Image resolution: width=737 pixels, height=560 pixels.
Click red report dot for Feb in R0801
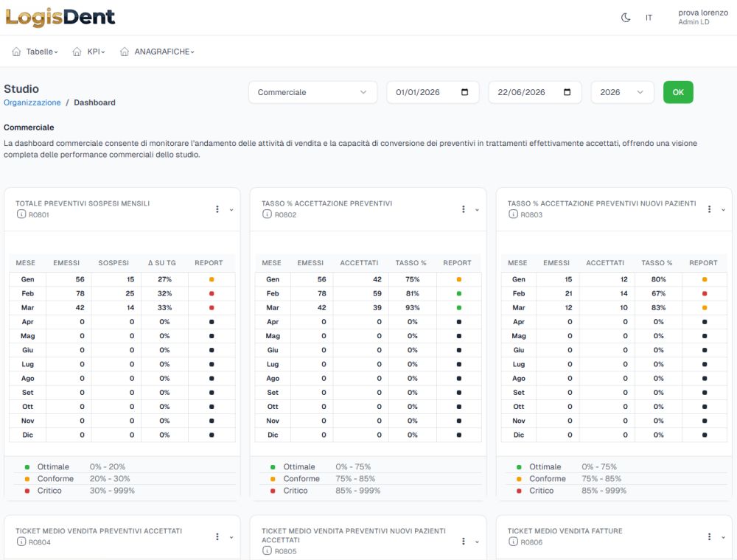pos(212,293)
